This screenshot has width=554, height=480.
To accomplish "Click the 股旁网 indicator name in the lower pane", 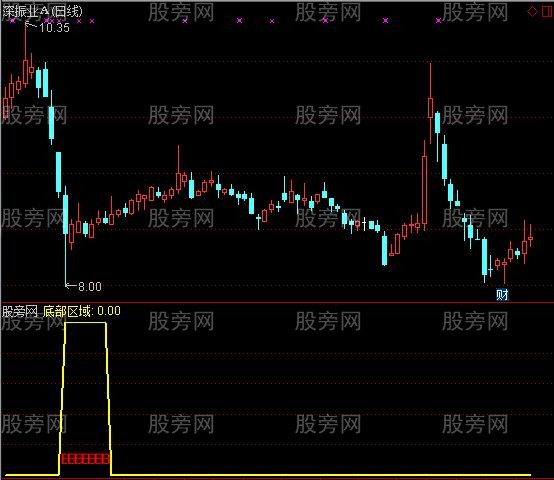I will pyautogui.click(x=20, y=312).
